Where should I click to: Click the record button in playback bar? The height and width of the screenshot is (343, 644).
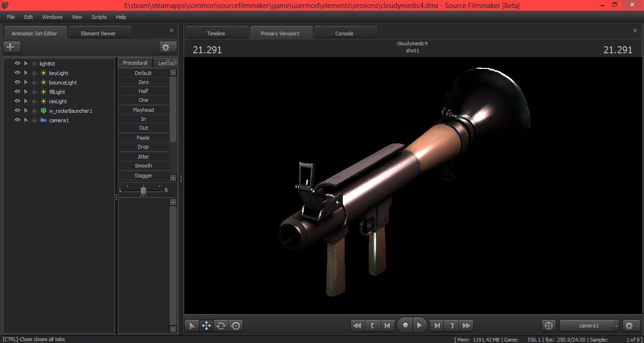(x=405, y=326)
